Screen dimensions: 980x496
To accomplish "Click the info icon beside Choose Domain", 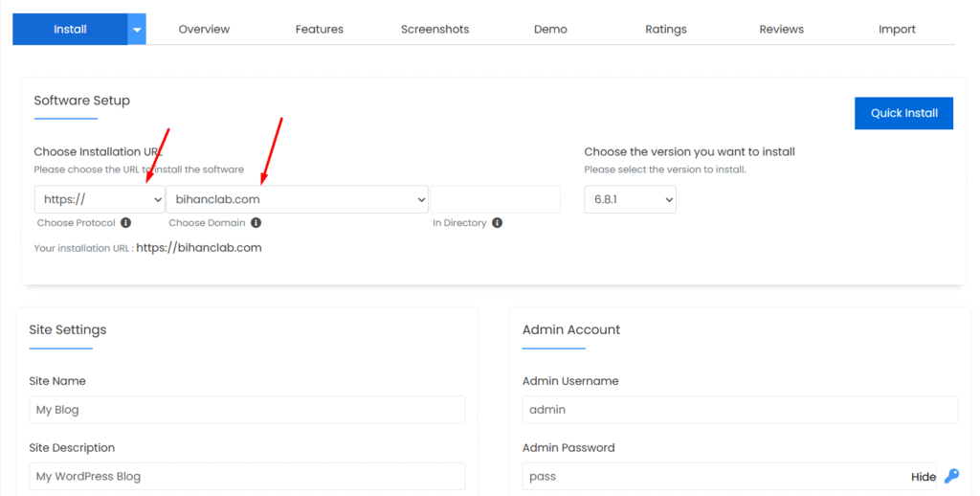I will pos(256,223).
